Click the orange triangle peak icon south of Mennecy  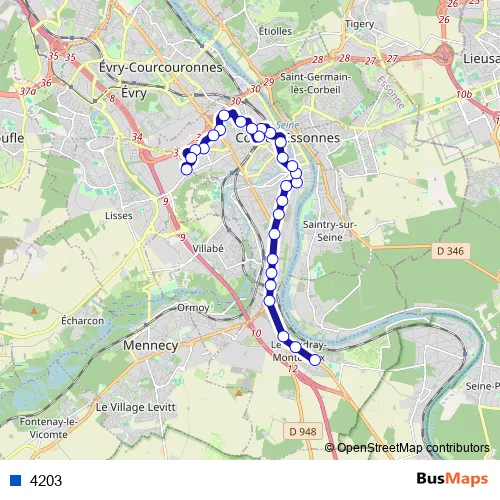pos(239,393)
